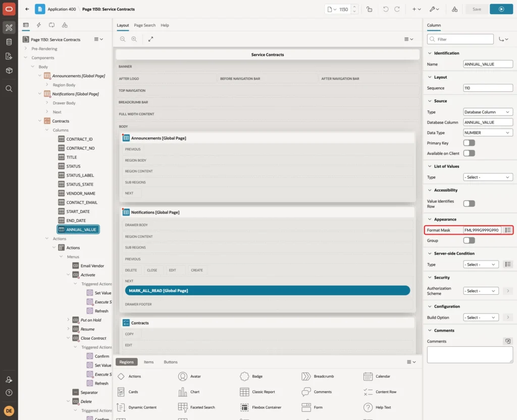Run the page with the play button
This screenshot has width=517, height=420.
coord(501,9)
